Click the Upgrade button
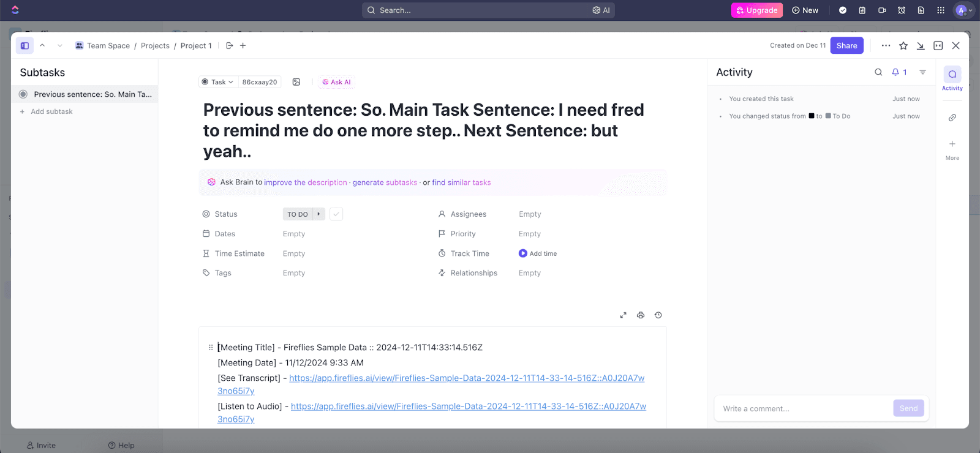Image resolution: width=980 pixels, height=453 pixels. coord(756,10)
